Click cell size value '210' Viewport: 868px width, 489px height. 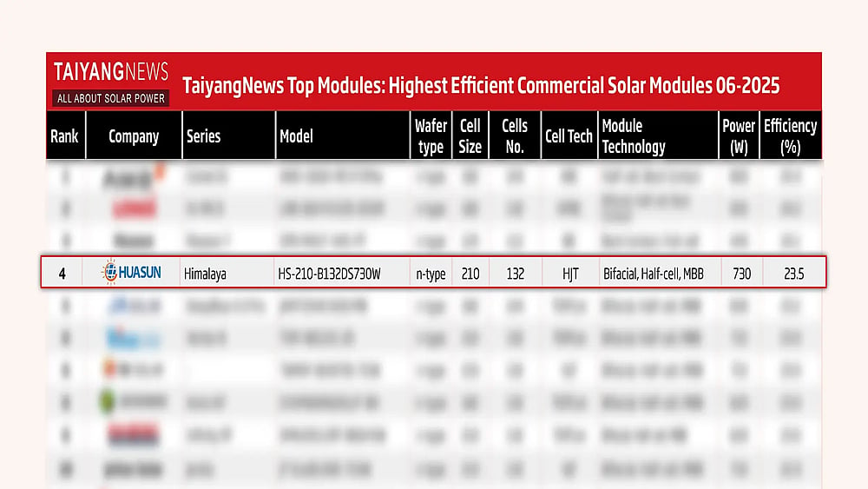point(470,274)
